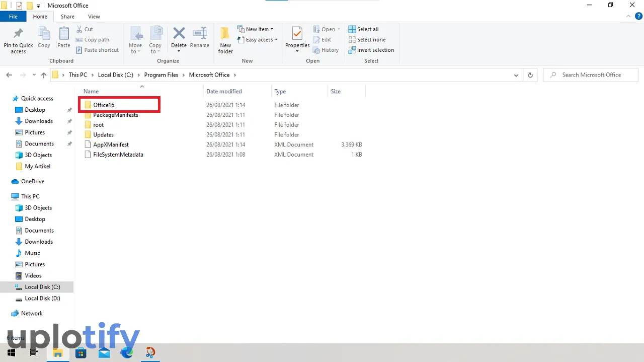This screenshot has height=362, width=644.
Task: Open Mail app from taskbar
Action: coord(104,352)
